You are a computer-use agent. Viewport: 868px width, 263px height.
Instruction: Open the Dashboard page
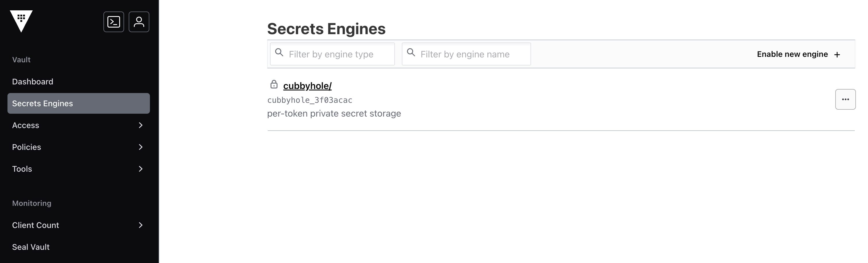33,81
